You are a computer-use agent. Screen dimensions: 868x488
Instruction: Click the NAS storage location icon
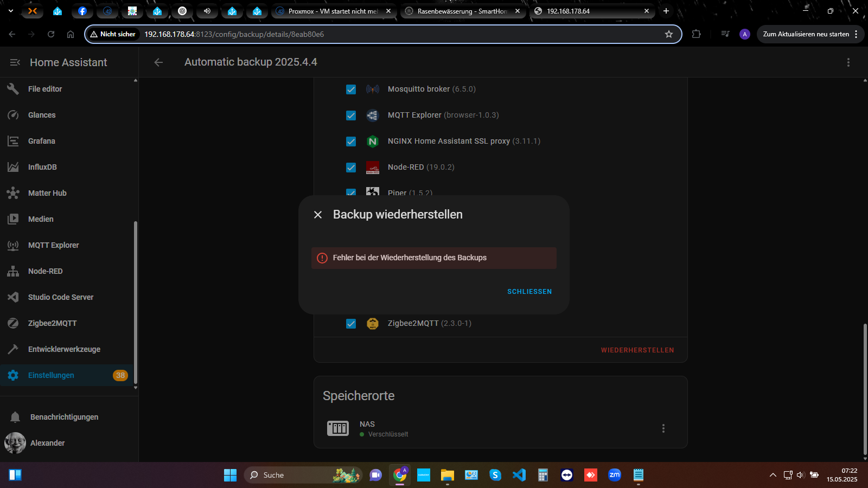coord(338,428)
